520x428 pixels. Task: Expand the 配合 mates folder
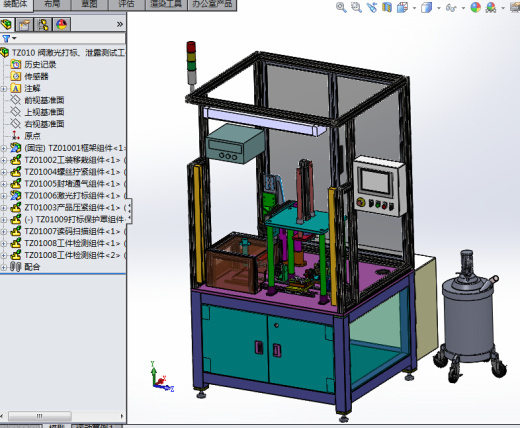[4, 267]
